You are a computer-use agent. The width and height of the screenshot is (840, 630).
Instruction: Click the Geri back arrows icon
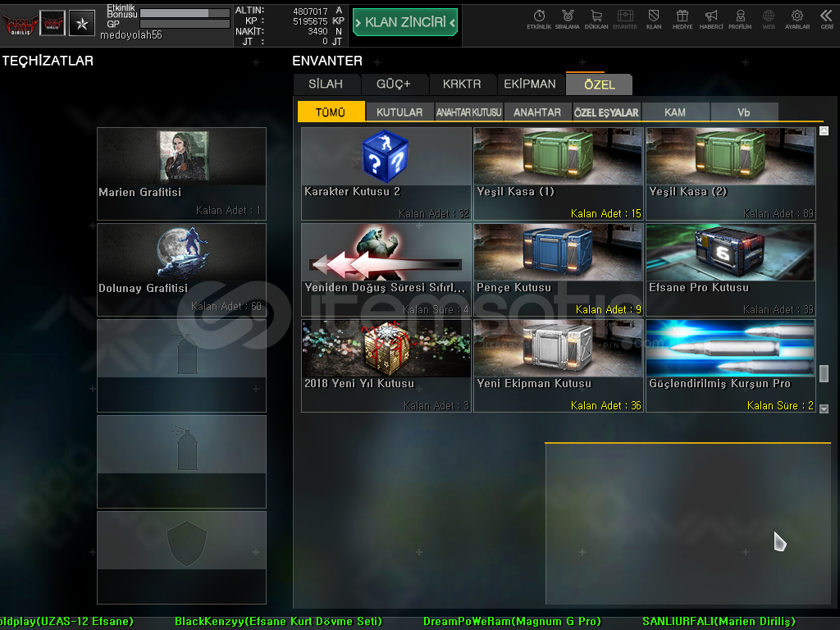(827, 20)
